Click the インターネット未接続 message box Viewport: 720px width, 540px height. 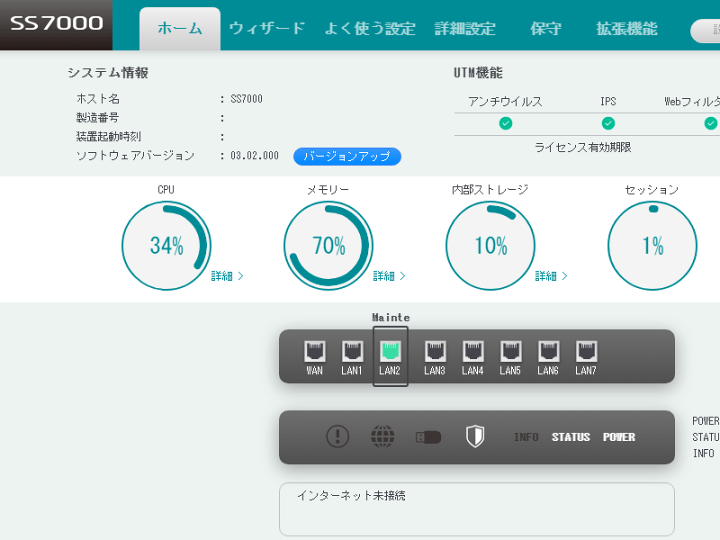coord(477,509)
